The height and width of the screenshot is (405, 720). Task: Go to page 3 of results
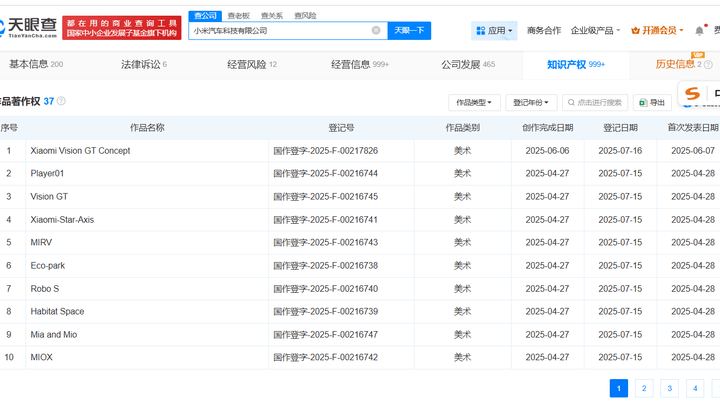coord(669,388)
